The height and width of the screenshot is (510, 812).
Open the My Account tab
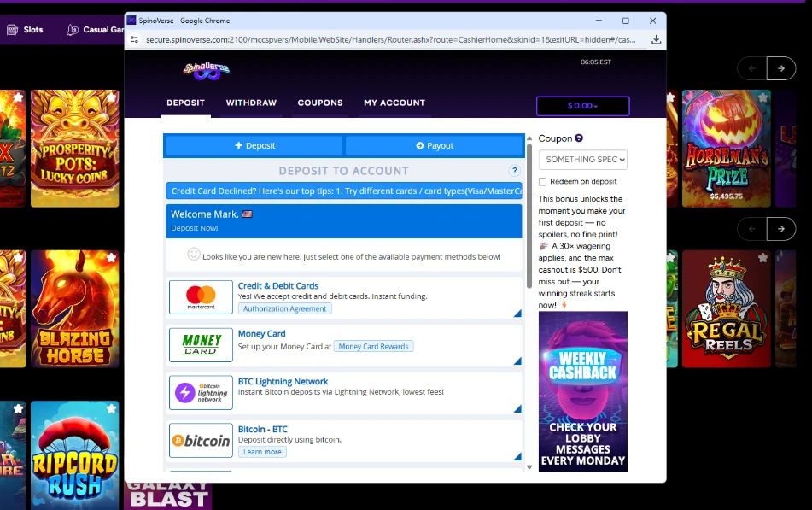(394, 103)
